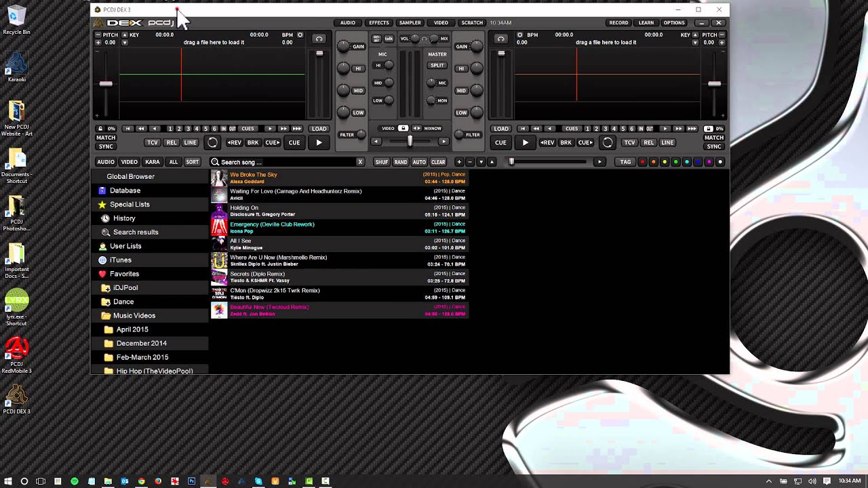Screen dimensions: 868x488
Task: Click left deck loop circle icon
Action: pos(212,142)
